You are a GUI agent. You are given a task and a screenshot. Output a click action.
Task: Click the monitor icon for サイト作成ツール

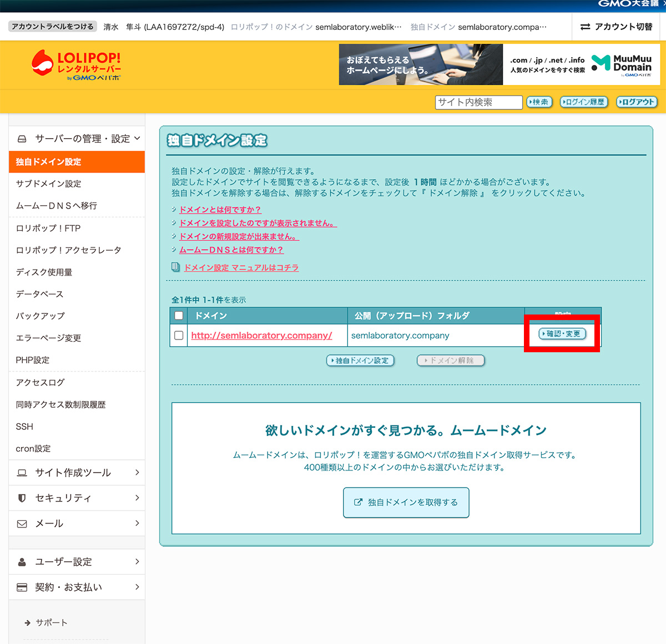coord(21,473)
